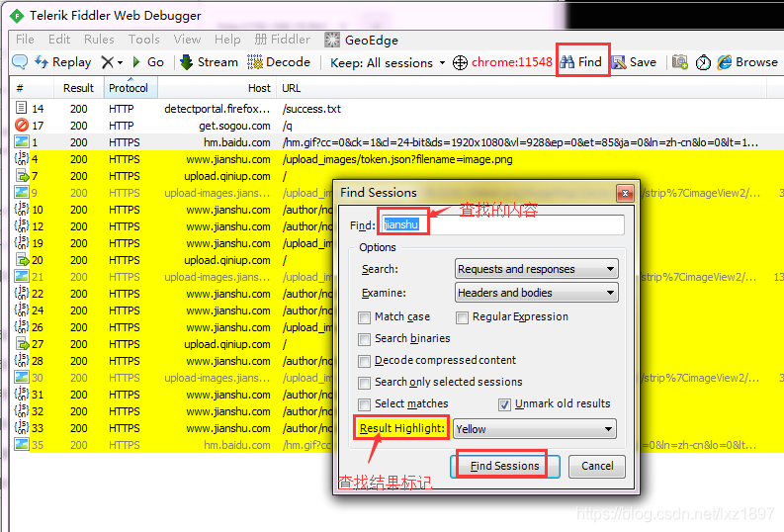Uncheck the Unmark old results checkbox
This screenshot has width=784, height=532.
tap(504, 404)
